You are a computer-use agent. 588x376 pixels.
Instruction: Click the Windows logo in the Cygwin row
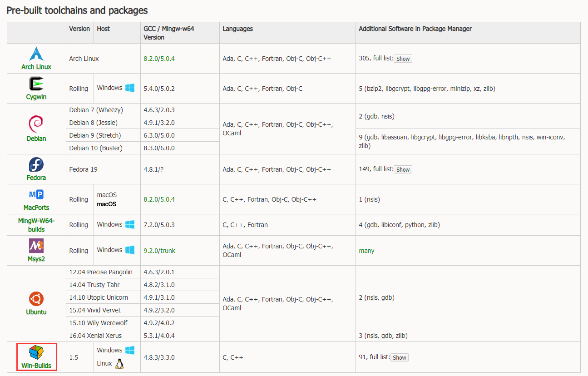click(x=130, y=88)
